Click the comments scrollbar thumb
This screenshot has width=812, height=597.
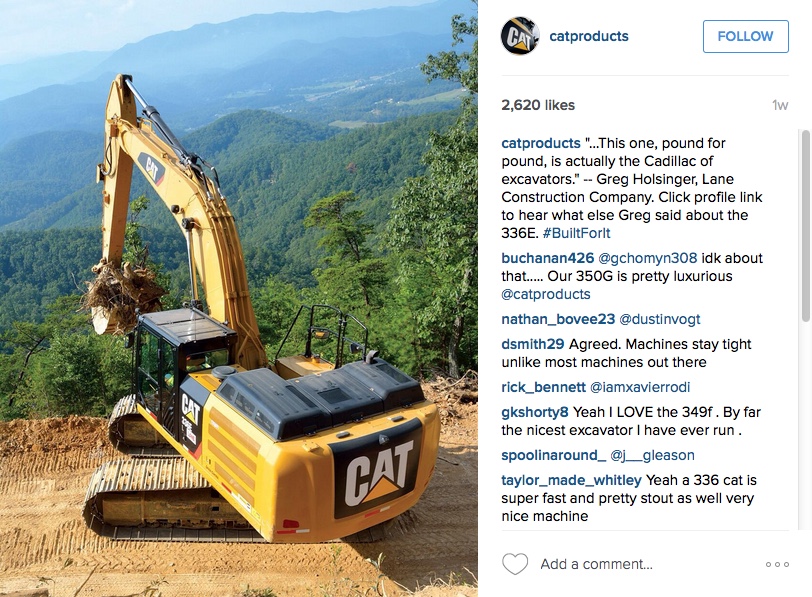click(805, 226)
